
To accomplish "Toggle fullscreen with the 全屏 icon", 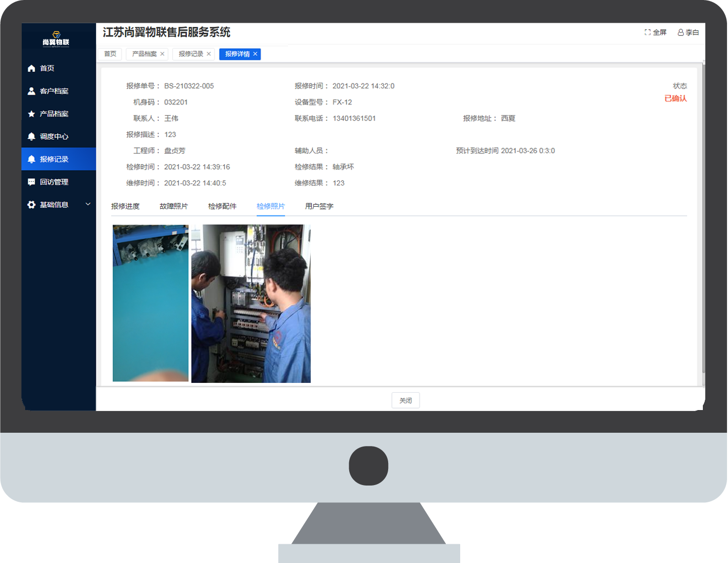I will click(648, 33).
